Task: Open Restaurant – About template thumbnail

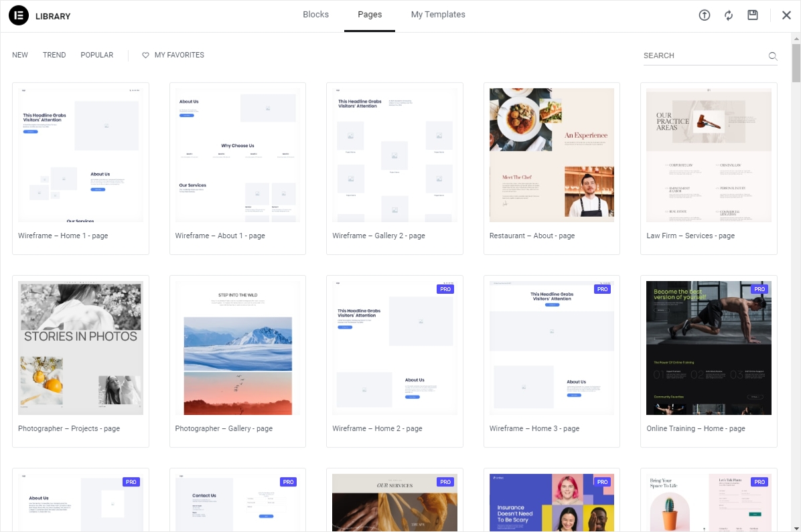Action: (552, 155)
